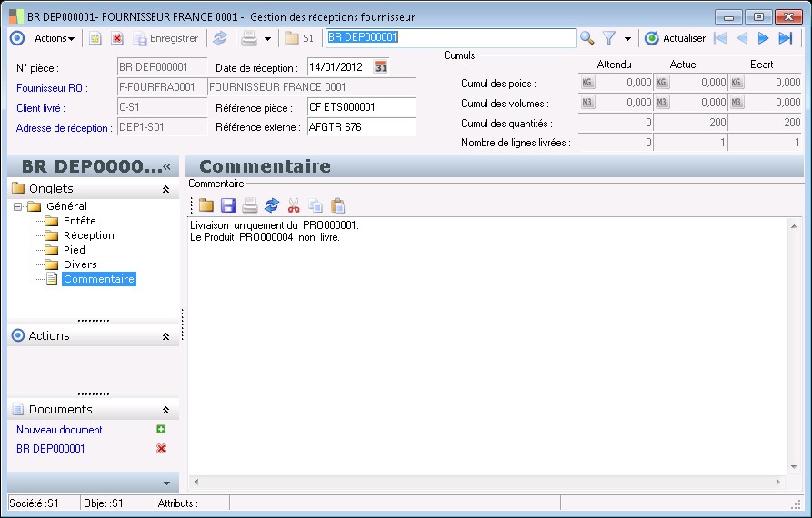Click the Fournisseur RO link label
Image resolution: width=812 pixels, height=518 pixels.
[x=53, y=88]
